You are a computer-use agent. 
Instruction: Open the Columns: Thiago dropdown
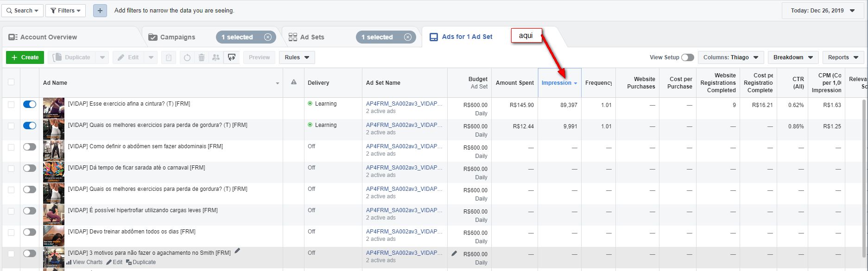pyautogui.click(x=730, y=57)
